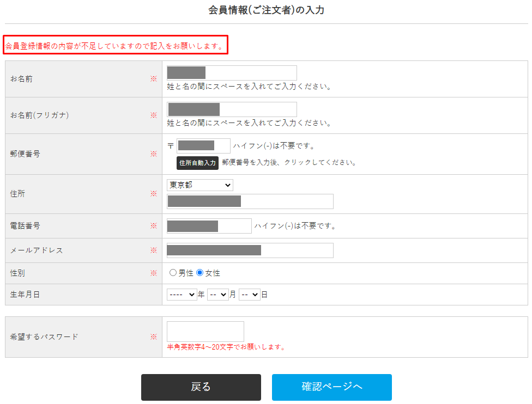Click the 確認ページへ button
The image size is (532, 404).
(331, 387)
